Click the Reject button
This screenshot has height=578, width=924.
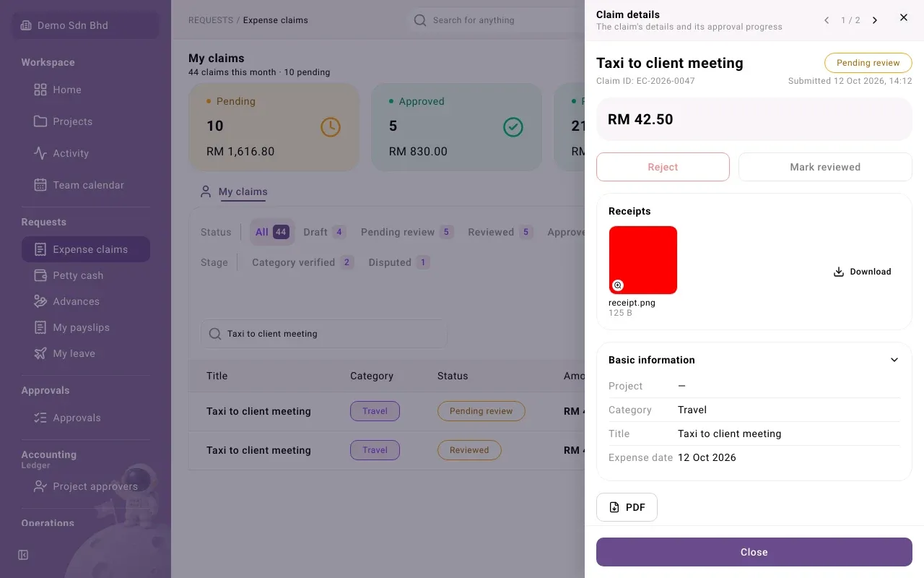(663, 167)
